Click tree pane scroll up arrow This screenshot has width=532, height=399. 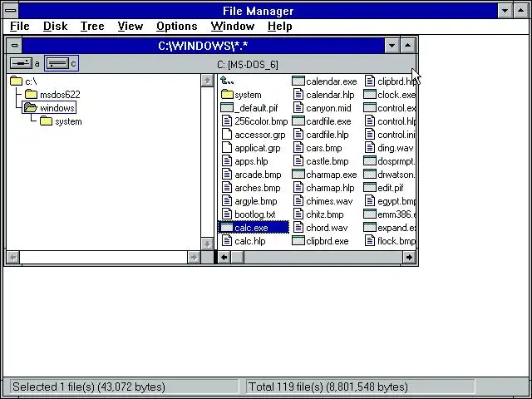207,81
